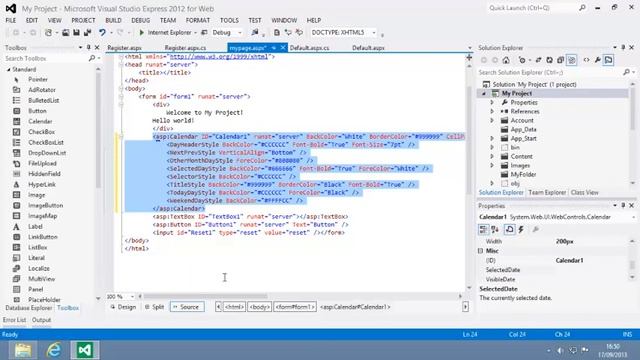Collapse the Misc category in Properties
This screenshot has height=360, width=640.
(480, 251)
